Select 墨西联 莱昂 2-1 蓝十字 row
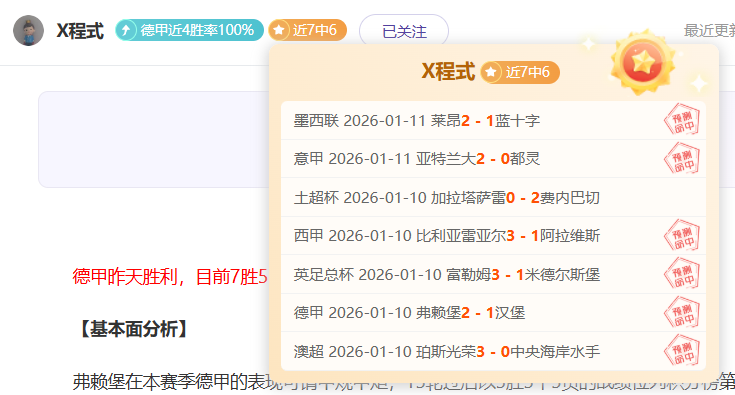 point(493,120)
